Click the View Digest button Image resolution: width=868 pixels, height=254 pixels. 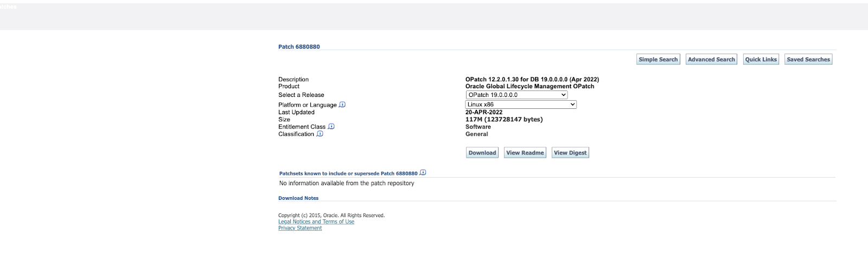[570, 153]
